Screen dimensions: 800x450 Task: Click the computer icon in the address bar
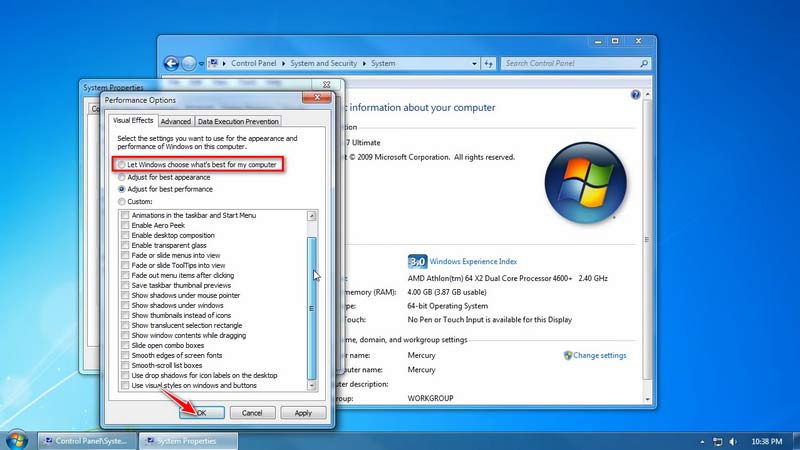point(213,63)
